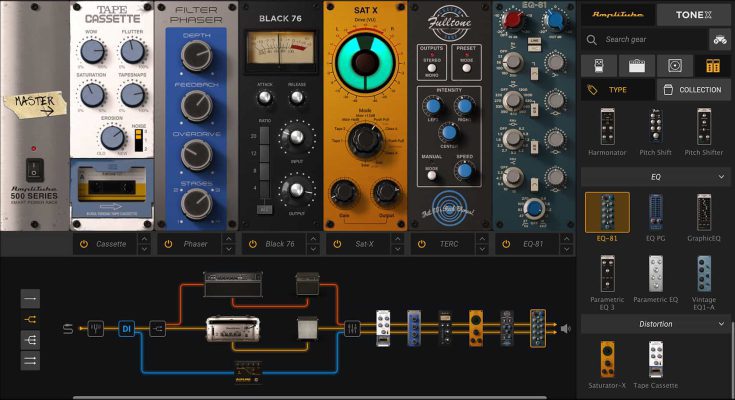735x400 pixels.
Task: Select the speaker cabinet gear category icon
Action: [674, 66]
